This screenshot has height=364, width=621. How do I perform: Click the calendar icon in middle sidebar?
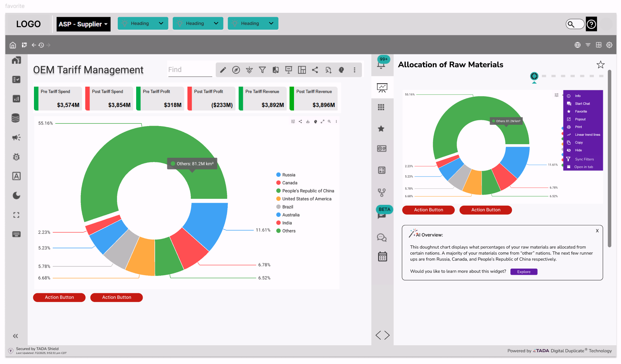pyautogui.click(x=382, y=257)
